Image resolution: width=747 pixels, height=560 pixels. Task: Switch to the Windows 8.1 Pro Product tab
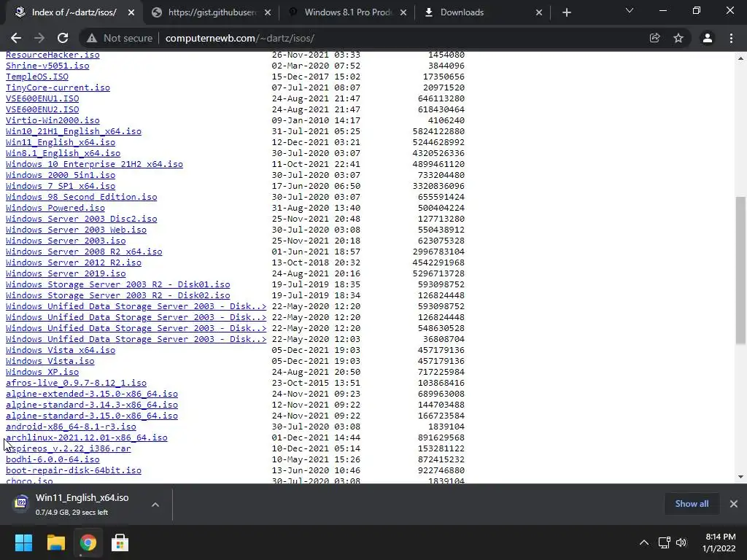(348, 12)
